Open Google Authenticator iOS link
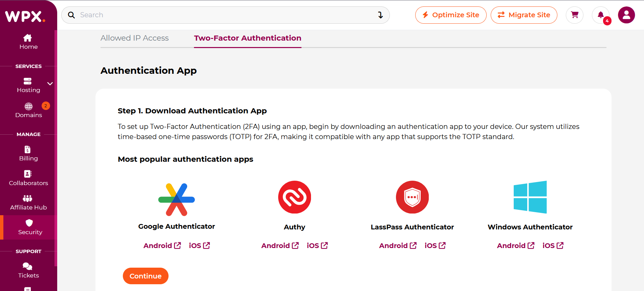 [199, 246]
